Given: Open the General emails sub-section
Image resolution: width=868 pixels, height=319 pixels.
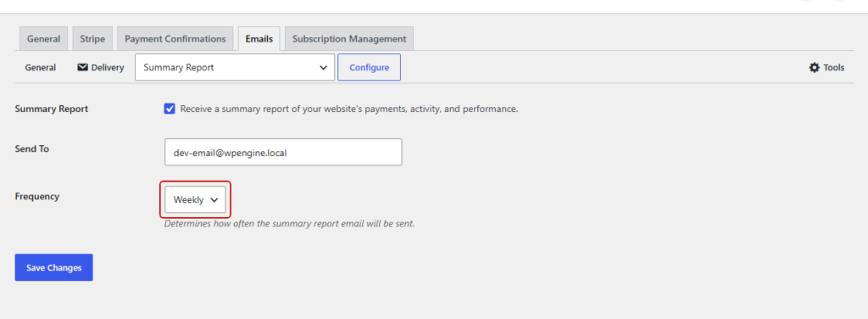Looking at the screenshot, I should (x=41, y=68).
